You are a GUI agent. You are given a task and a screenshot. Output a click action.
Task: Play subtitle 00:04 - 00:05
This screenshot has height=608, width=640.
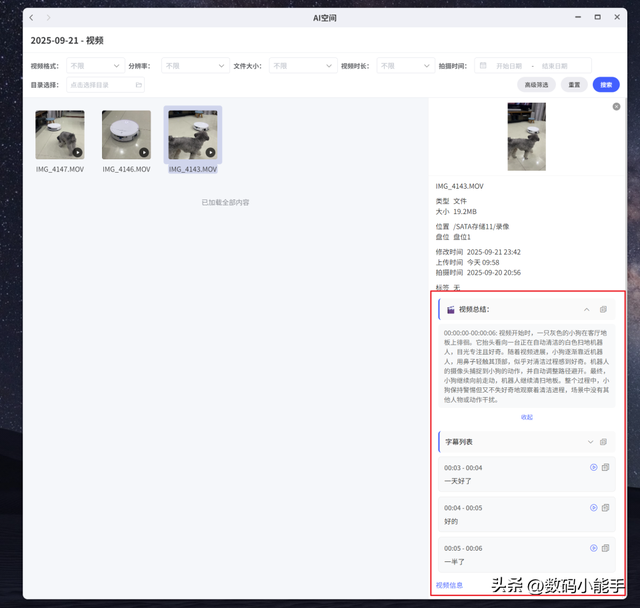[x=593, y=508]
